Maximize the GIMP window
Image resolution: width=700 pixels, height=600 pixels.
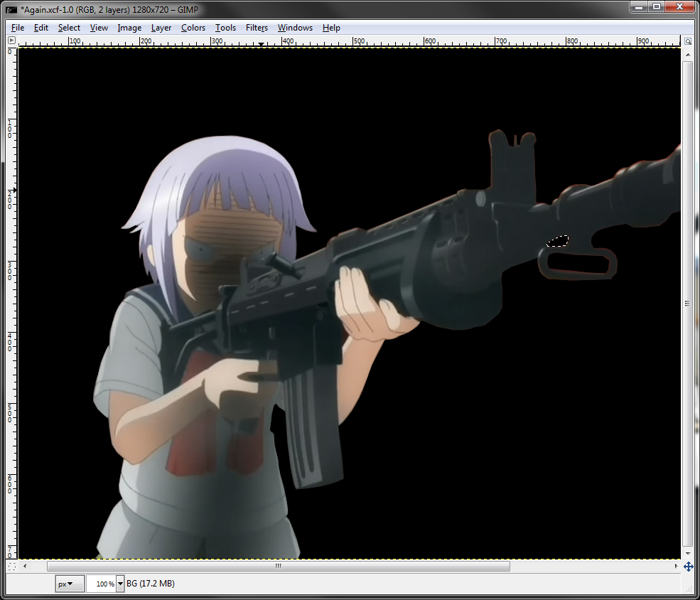click(657, 6)
